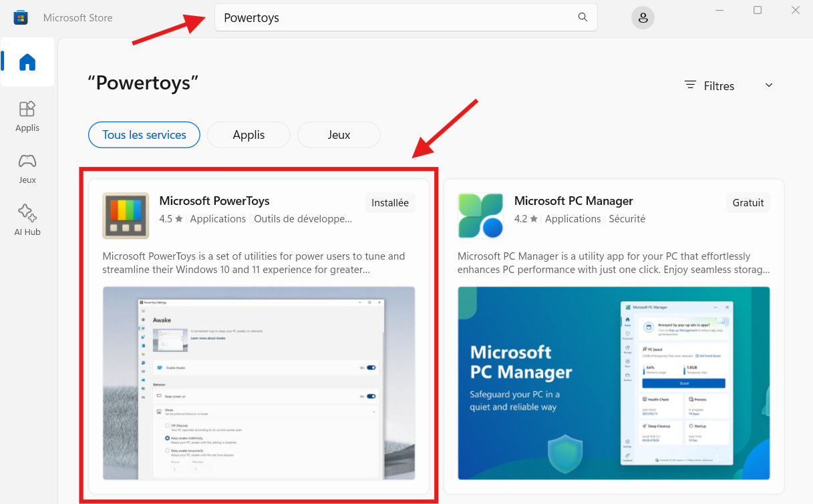Go to Home in the sidebar
Screen dimensions: 813x504
point(27,62)
